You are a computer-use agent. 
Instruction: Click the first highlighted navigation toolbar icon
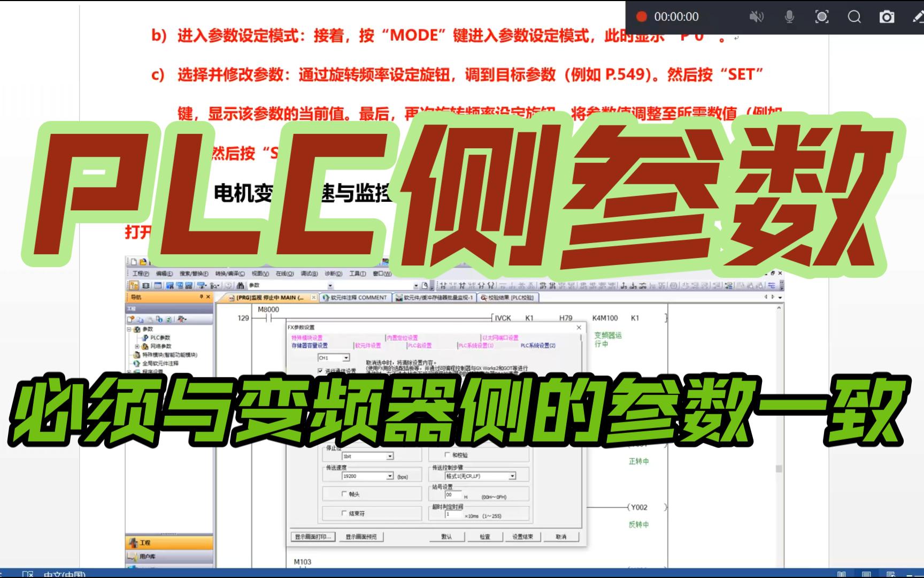tap(134, 286)
